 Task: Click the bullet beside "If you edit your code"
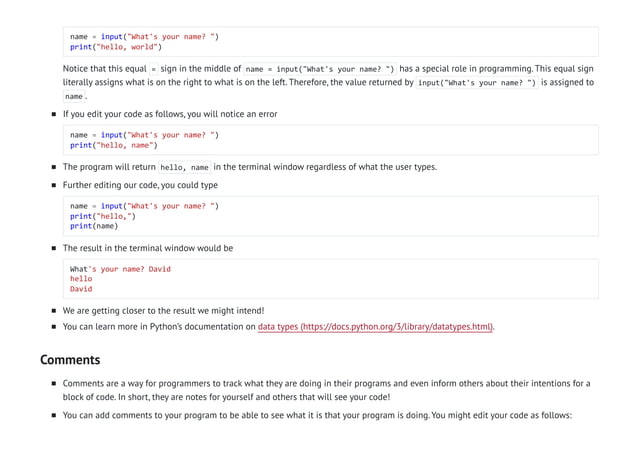pos(52,115)
